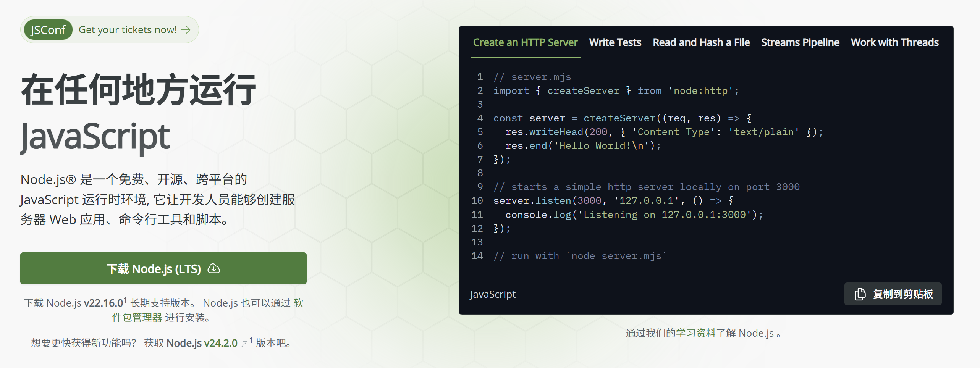
Task: Click the footnote superscript before 版本吧
Action: click(x=251, y=340)
